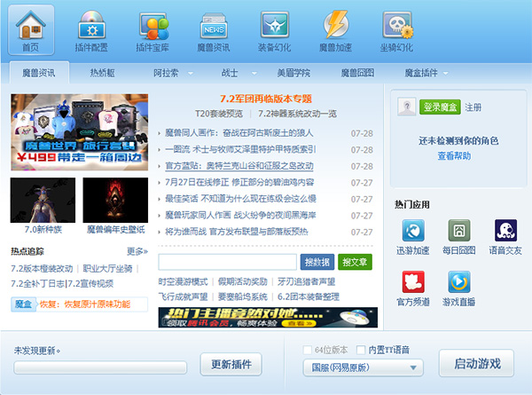Switch to the 魔盒插件 tab
Screen dimensions: 532x395
click(x=421, y=73)
